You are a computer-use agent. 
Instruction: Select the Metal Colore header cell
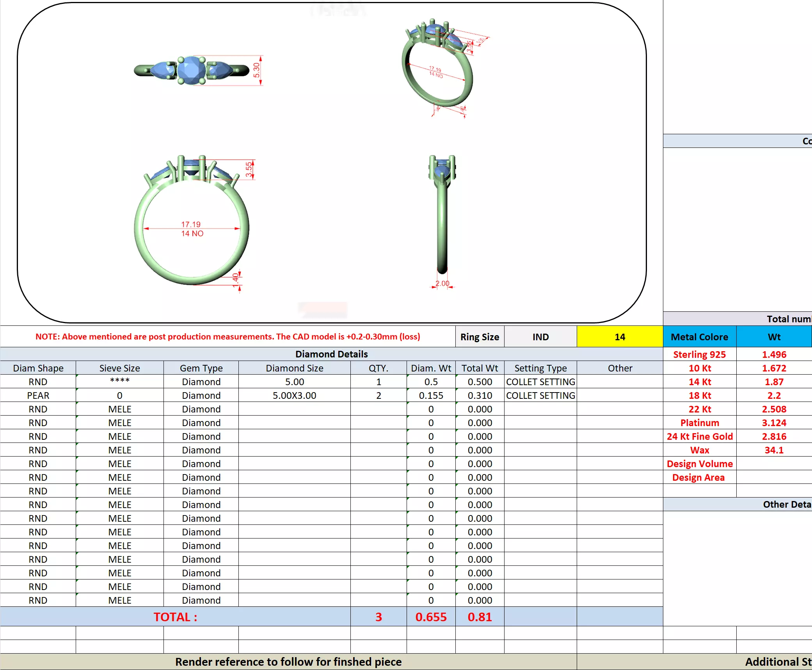pyautogui.click(x=699, y=337)
